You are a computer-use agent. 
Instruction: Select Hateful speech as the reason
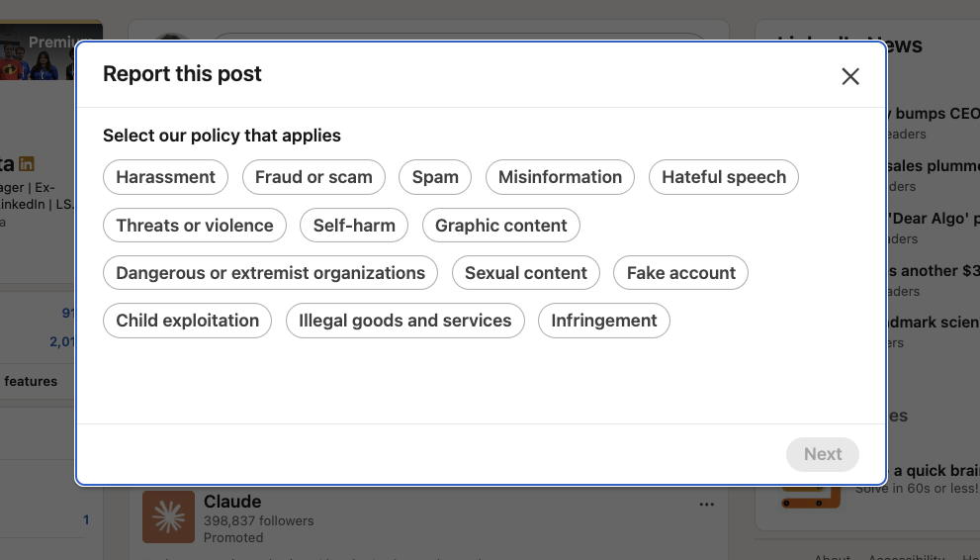tap(723, 177)
